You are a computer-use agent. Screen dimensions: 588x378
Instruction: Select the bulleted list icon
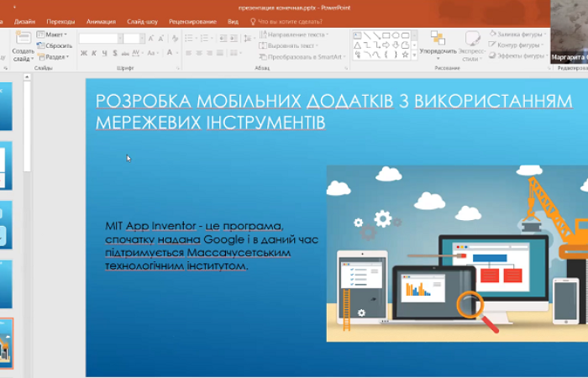(188, 38)
